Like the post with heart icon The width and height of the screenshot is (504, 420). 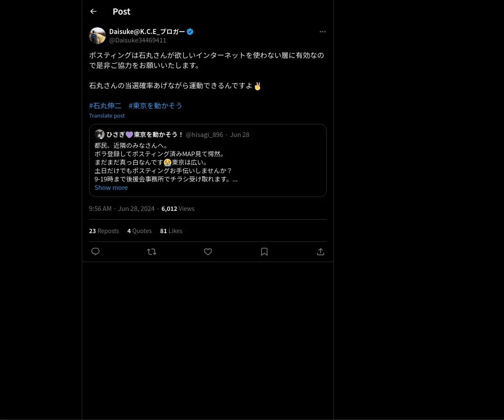(x=208, y=252)
